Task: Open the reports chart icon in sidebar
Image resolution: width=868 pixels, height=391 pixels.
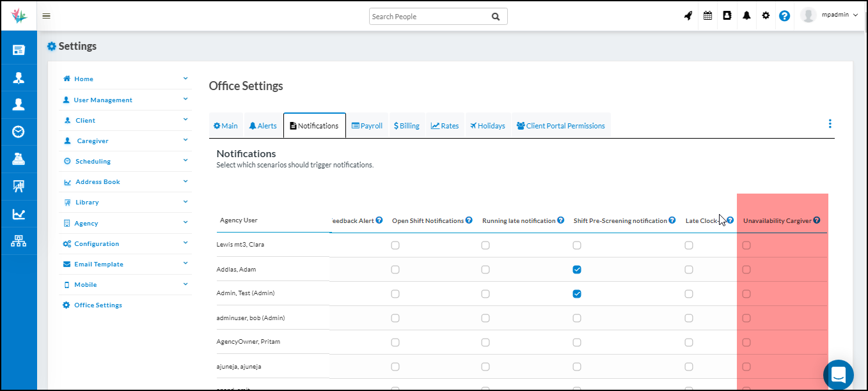Action: [x=19, y=213]
